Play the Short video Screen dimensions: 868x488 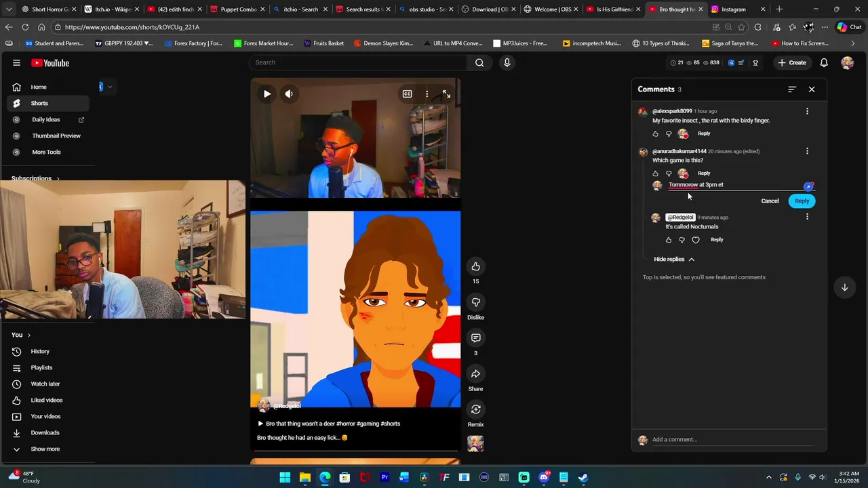267,94
